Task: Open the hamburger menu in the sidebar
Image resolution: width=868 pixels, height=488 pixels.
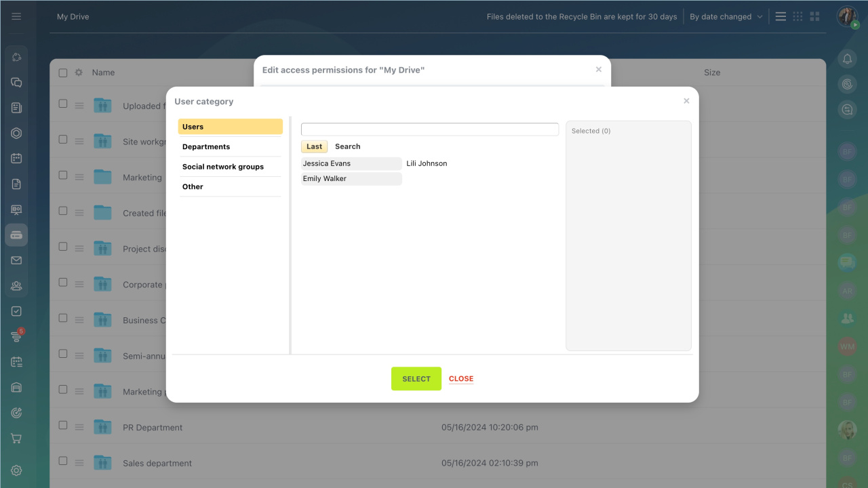Action: (16, 16)
